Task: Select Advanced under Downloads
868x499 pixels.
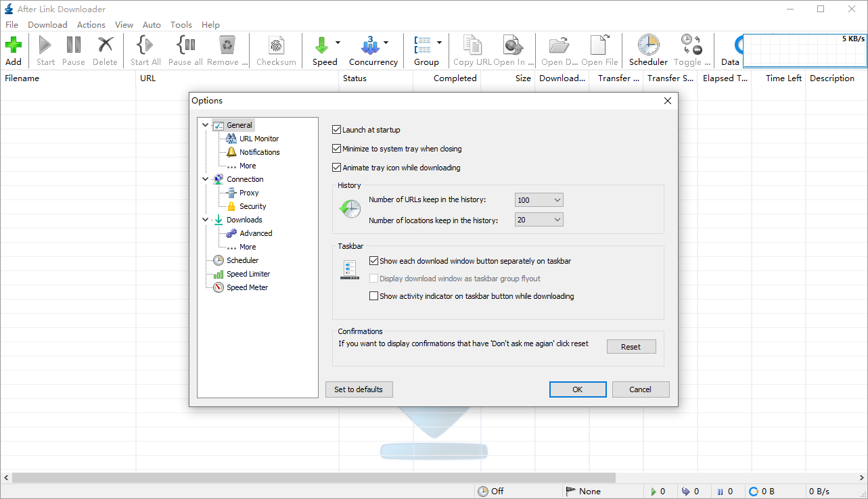Action: [x=256, y=233]
